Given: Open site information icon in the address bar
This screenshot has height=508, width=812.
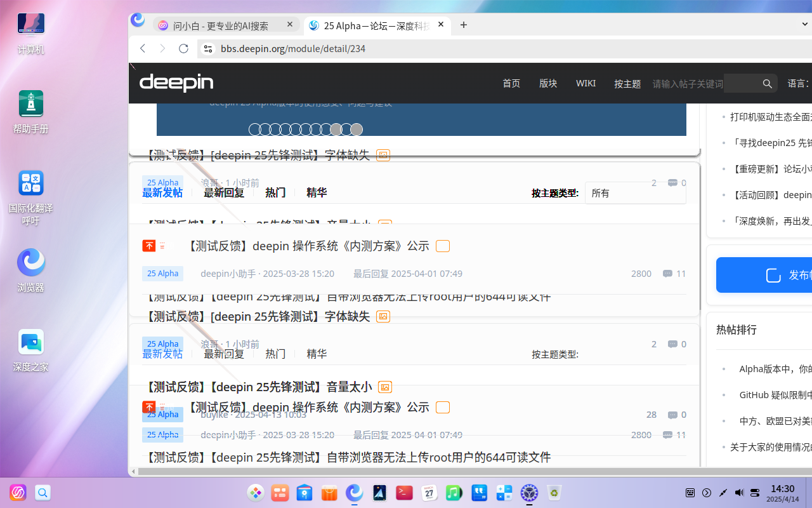Looking at the screenshot, I should pyautogui.click(x=207, y=48).
